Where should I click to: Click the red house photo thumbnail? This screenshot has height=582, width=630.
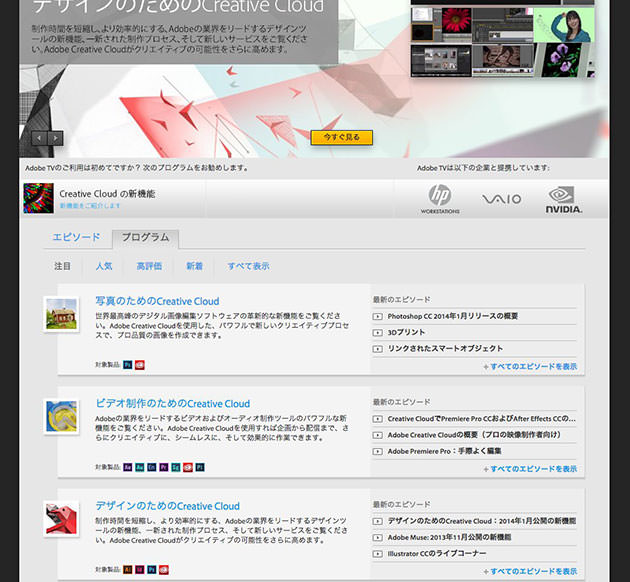pos(61,314)
